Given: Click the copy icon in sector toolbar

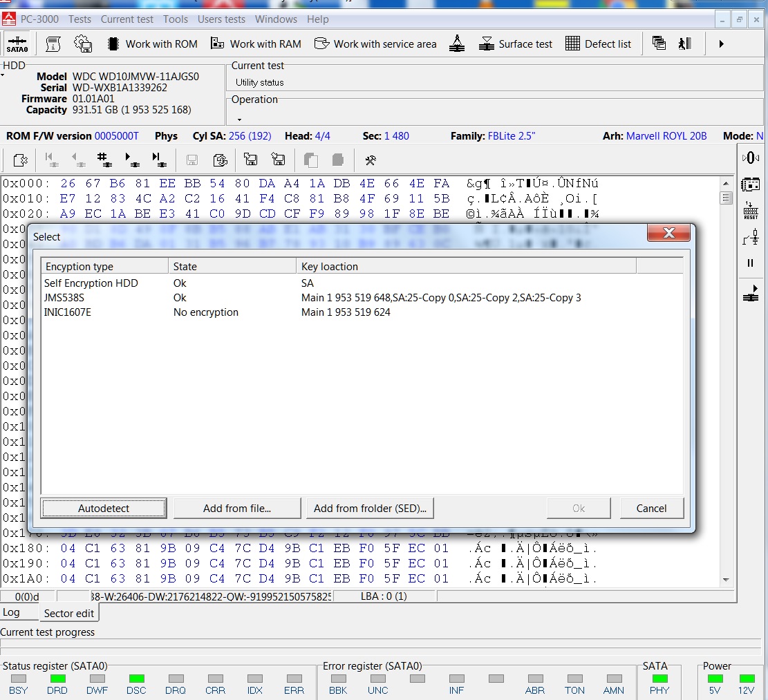Looking at the screenshot, I should point(310,160).
